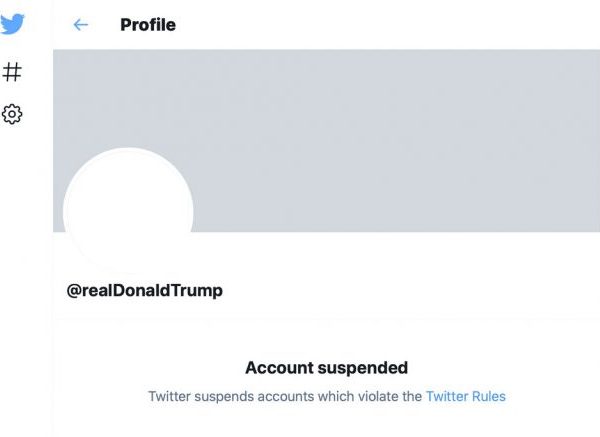Click the word "Rules" in the blue link
The width and height of the screenshot is (600, 437).
pyautogui.click(x=488, y=396)
